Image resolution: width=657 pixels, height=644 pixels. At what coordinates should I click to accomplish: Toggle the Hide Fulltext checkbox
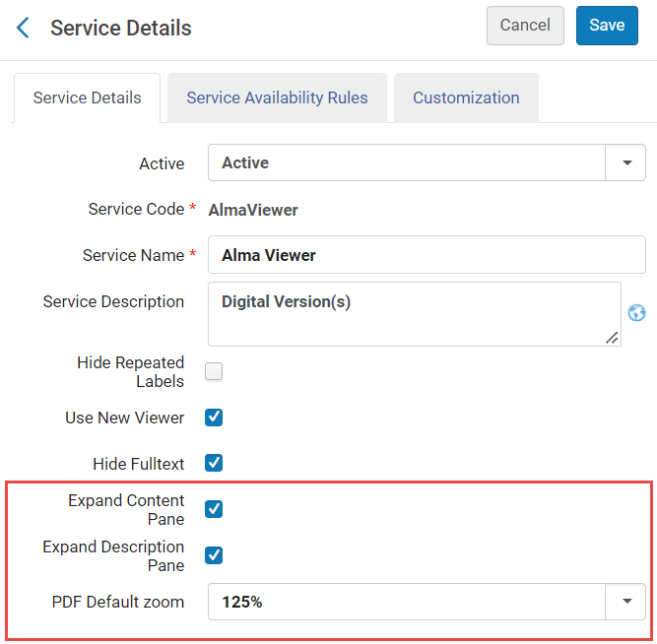[214, 463]
